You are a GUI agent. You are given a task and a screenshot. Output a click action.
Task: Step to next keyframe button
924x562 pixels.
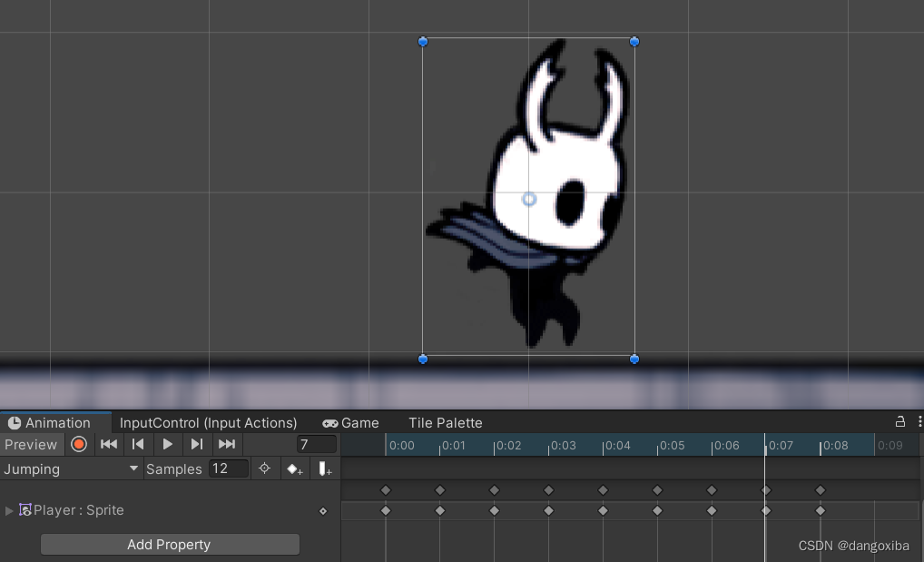tap(197, 444)
